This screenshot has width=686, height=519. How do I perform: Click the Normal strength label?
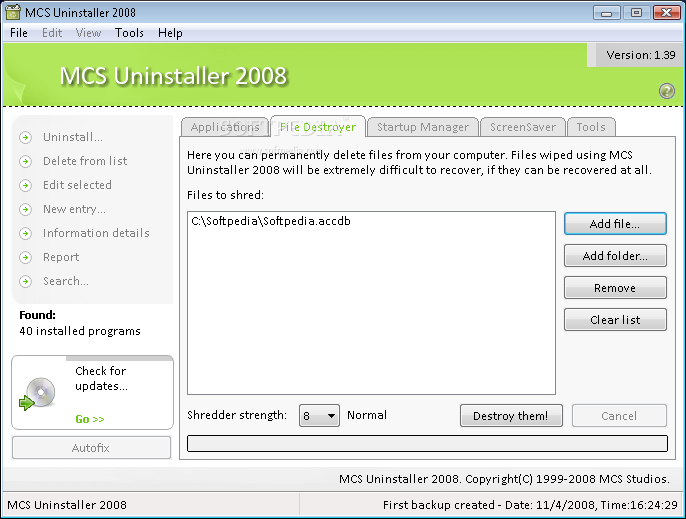tap(367, 415)
